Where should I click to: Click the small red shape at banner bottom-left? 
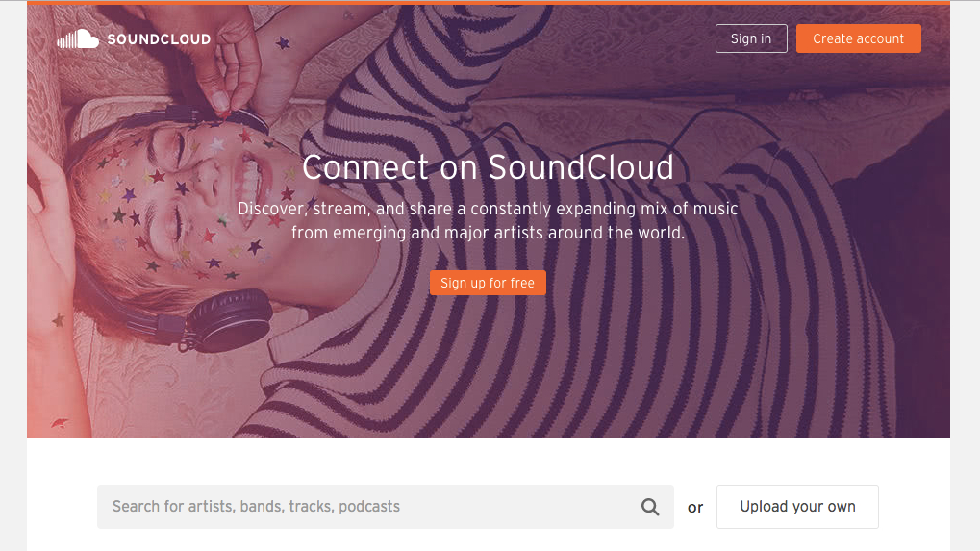point(60,423)
